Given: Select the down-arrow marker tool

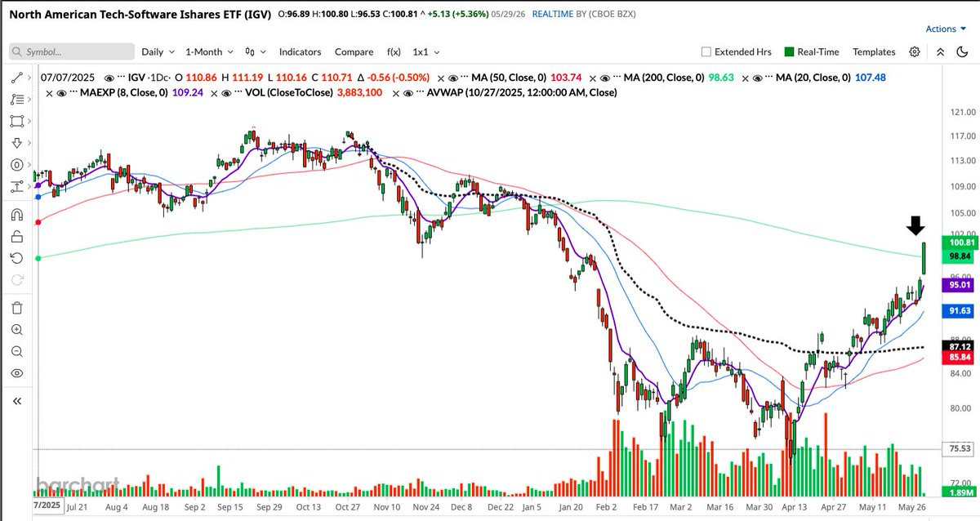Looking at the screenshot, I should [16, 143].
